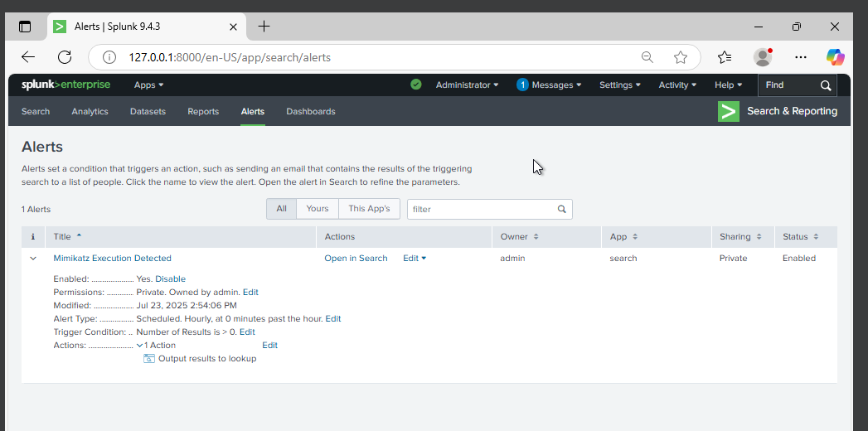The image size is (868, 431).
Task: Go to the Reports tab
Action: tap(203, 111)
